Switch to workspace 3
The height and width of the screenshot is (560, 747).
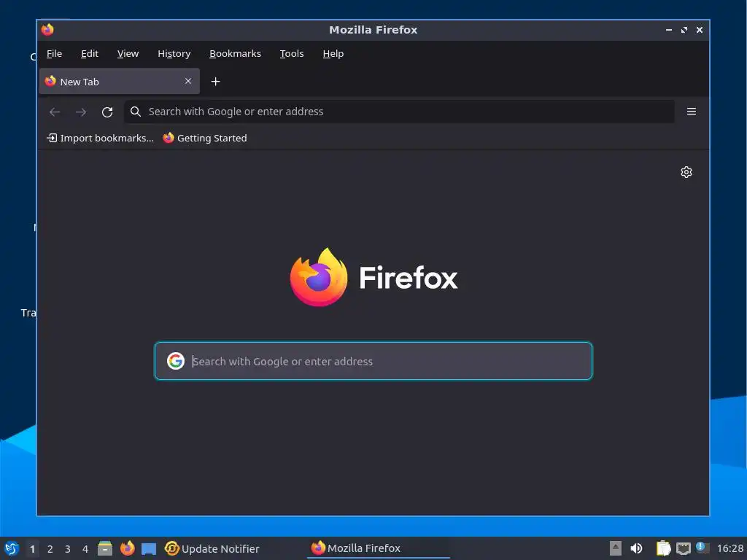tap(68, 549)
